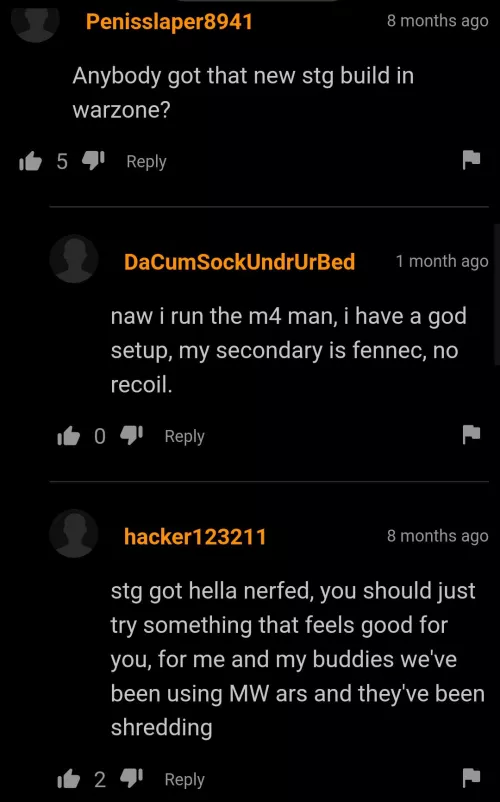Open DaCumSockUndrUrBed's profile via username
The width and height of the screenshot is (500, 802).
coord(239,262)
